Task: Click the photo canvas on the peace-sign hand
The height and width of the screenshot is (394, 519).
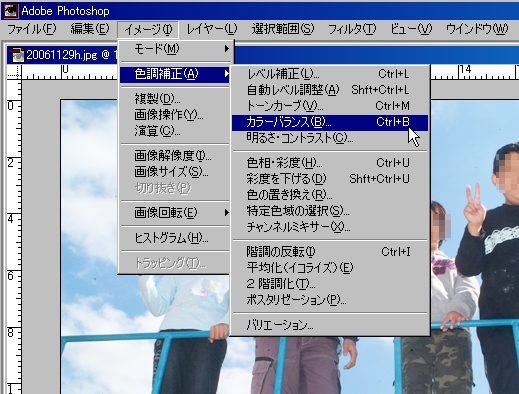Action: (x=475, y=207)
